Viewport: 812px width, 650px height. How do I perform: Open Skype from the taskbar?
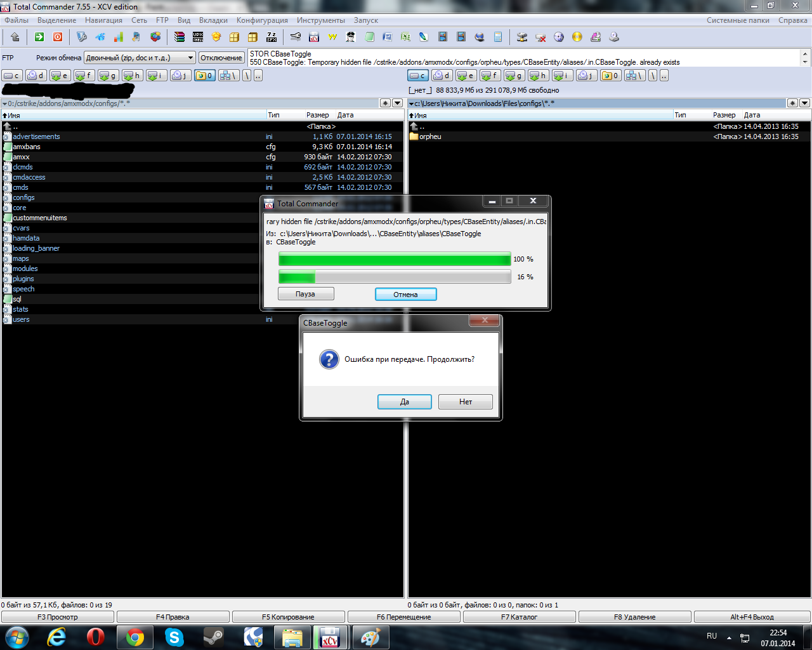(174, 637)
